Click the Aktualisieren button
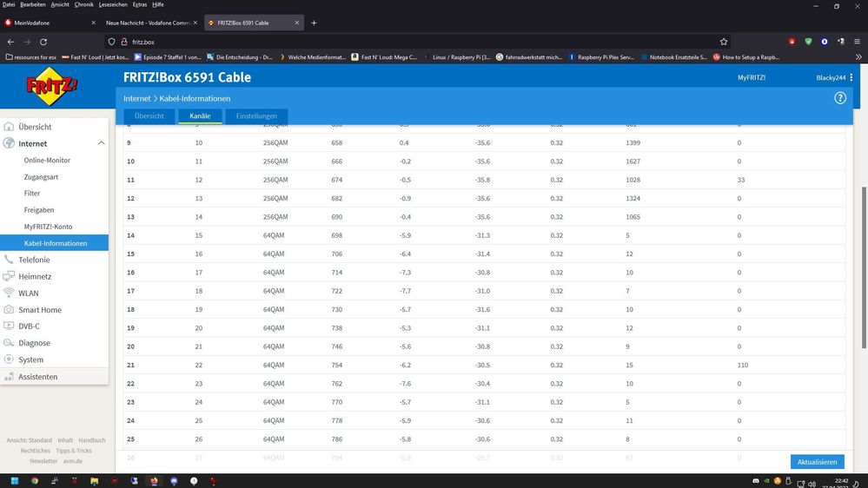This screenshot has width=868, height=488. [817, 462]
